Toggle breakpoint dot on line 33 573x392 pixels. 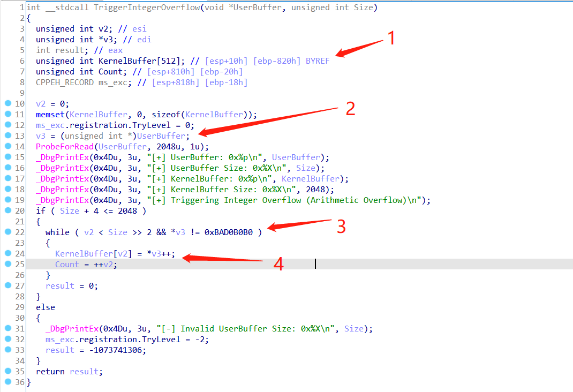[8, 350]
